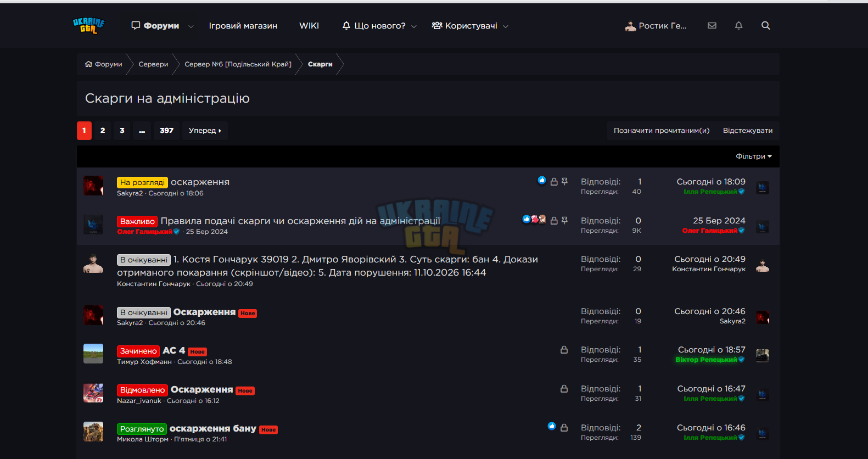This screenshot has width=868, height=459.
Task: Filter by 'В очікуванні' prefix on Sakyra2 'Оскарження' thread
Action: point(143,312)
